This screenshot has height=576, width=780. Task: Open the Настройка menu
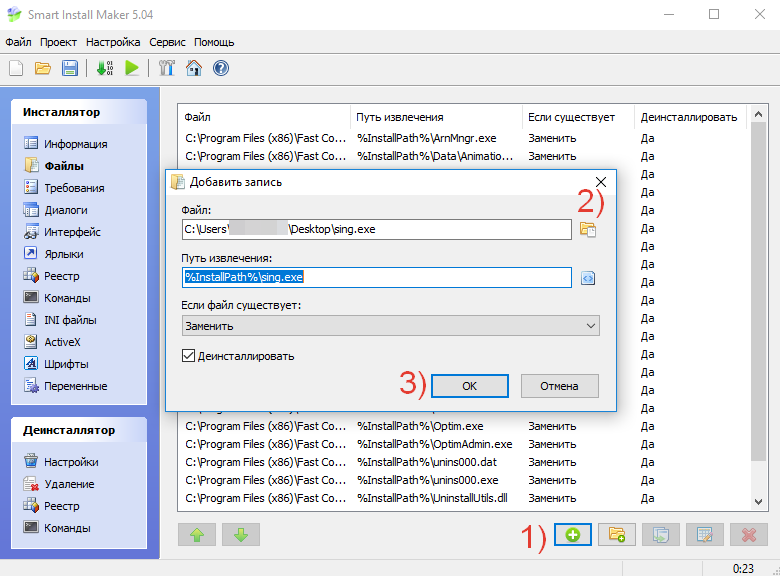(x=113, y=42)
